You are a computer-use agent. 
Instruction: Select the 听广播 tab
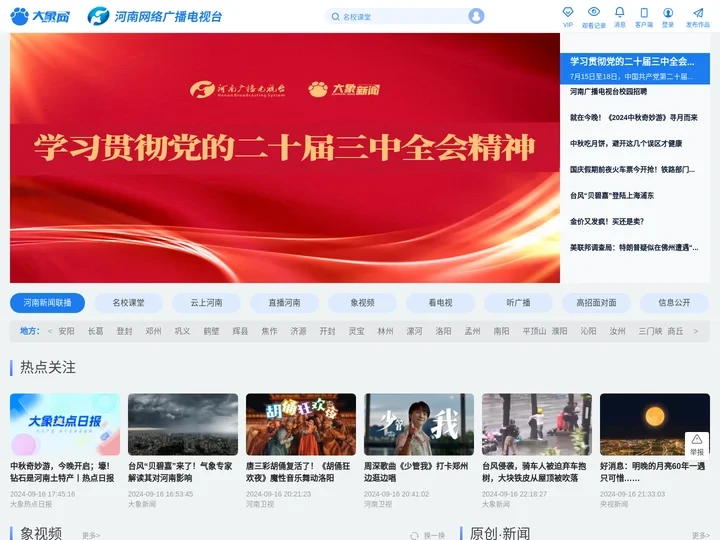click(518, 303)
